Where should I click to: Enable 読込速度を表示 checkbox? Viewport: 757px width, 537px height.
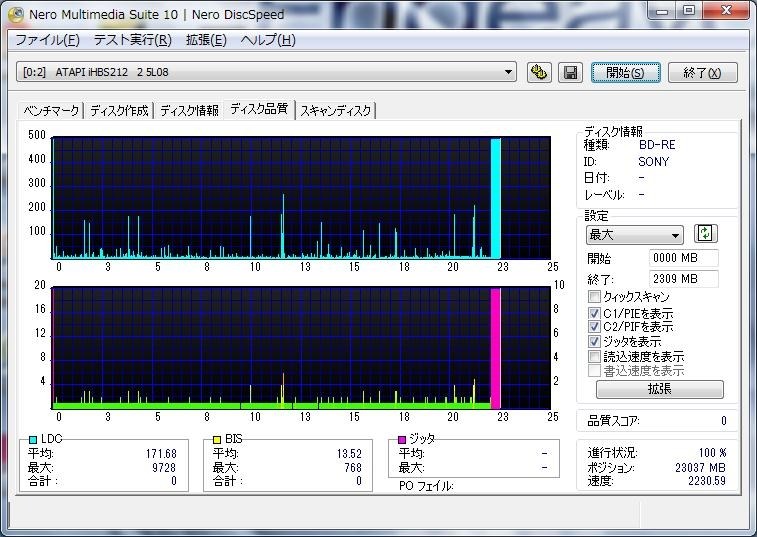pyautogui.click(x=594, y=357)
